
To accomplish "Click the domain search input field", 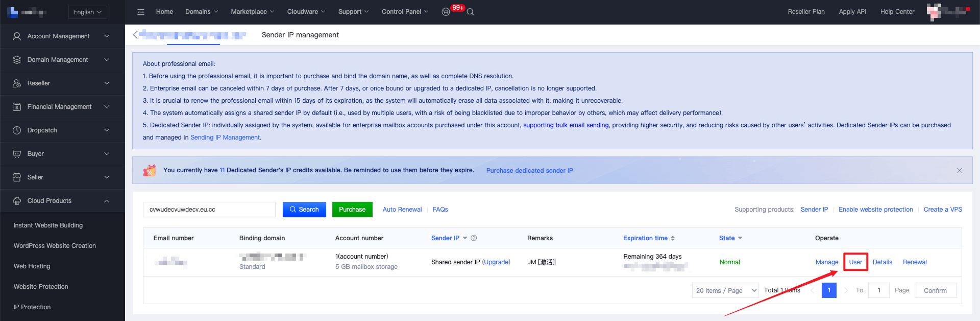I will click(209, 210).
